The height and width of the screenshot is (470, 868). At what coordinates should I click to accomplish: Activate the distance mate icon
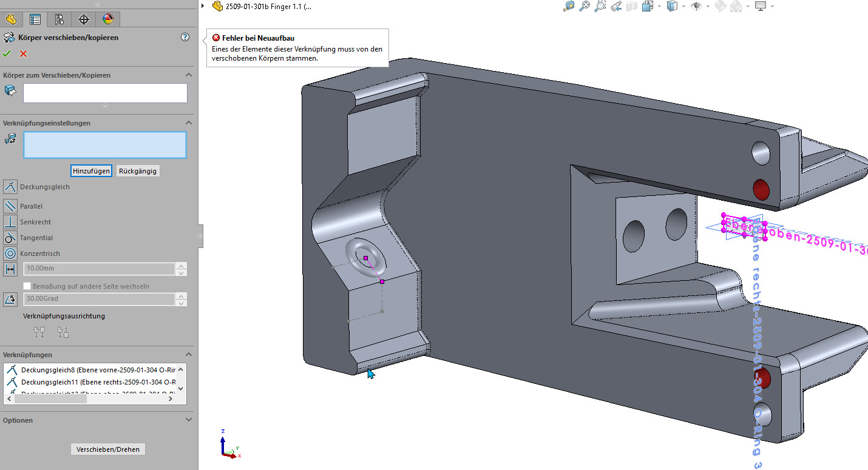(x=10, y=269)
